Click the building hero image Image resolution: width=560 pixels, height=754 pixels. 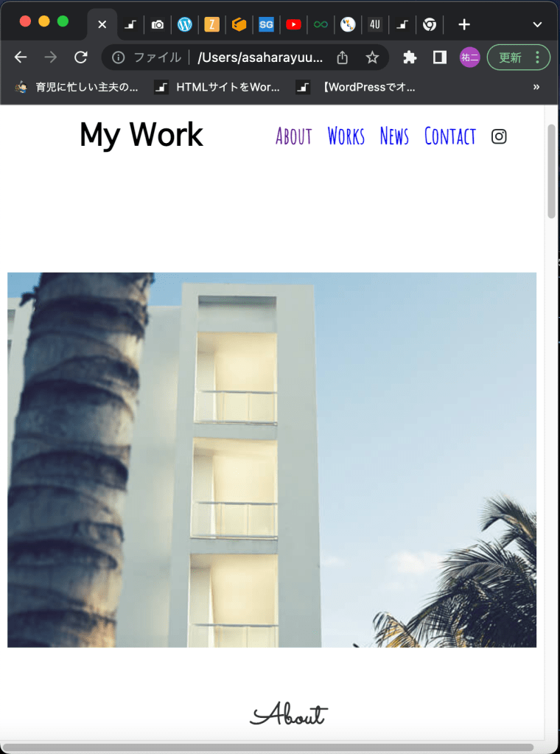click(x=272, y=460)
